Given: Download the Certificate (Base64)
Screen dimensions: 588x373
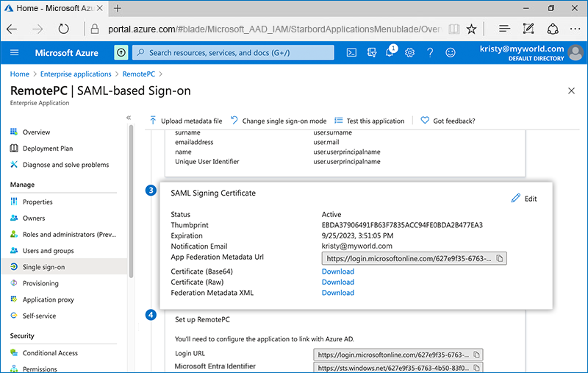Looking at the screenshot, I should 337,271.
